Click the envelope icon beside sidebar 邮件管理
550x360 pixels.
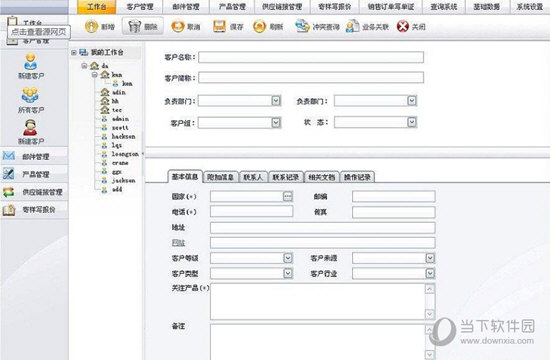coord(9,156)
